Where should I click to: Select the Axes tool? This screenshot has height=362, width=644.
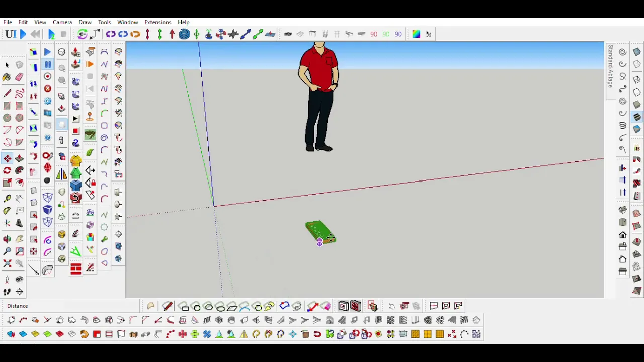tap(7, 223)
